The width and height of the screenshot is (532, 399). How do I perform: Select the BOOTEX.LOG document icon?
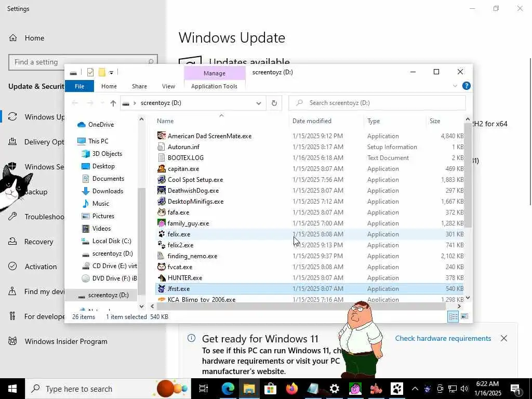pos(162,157)
